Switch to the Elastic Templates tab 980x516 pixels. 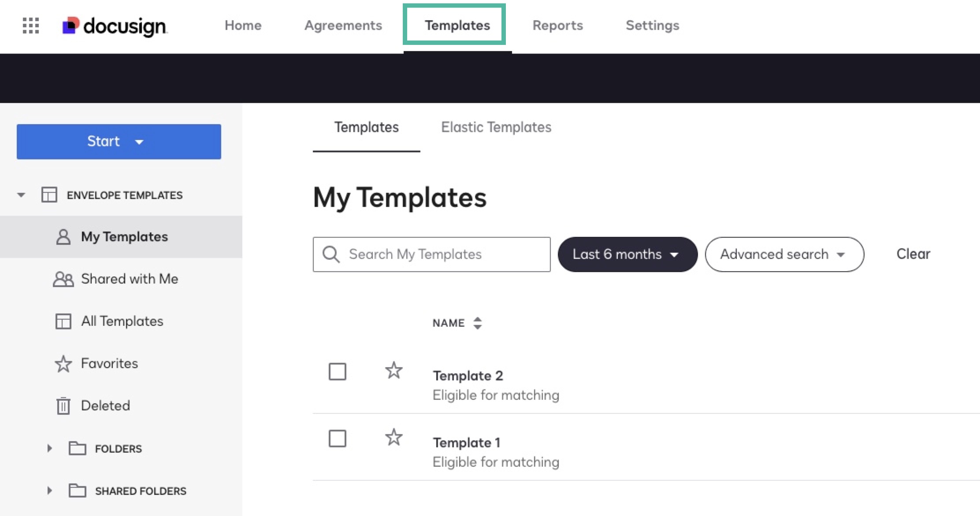(496, 127)
